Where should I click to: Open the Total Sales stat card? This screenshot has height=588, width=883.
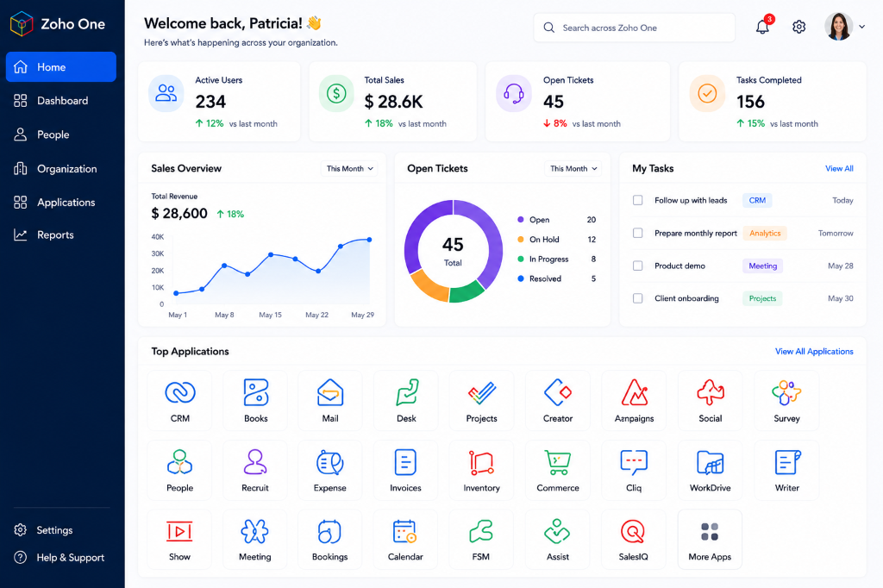coord(392,102)
